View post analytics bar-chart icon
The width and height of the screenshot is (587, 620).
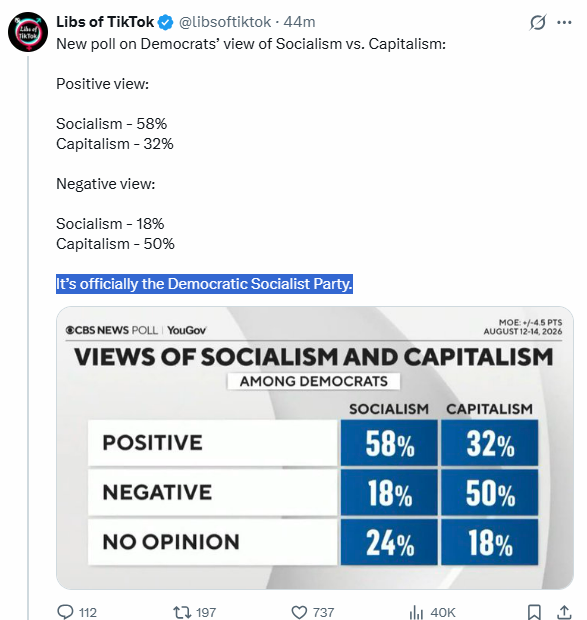point(416,612)
